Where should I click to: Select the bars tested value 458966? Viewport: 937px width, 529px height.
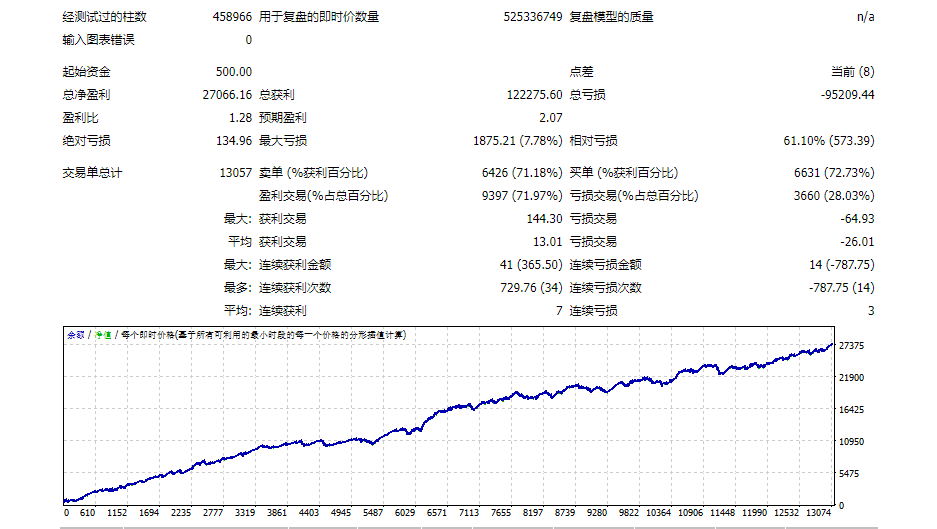click(x=232, y=17)
